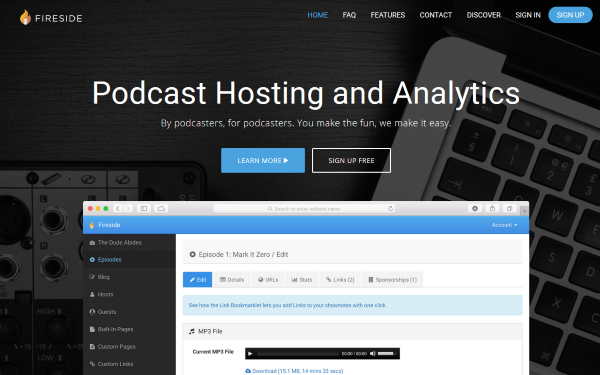Open Custom Links in the sidebar
600x375 pixels.
pyautogui.click(x=129, y=364)
